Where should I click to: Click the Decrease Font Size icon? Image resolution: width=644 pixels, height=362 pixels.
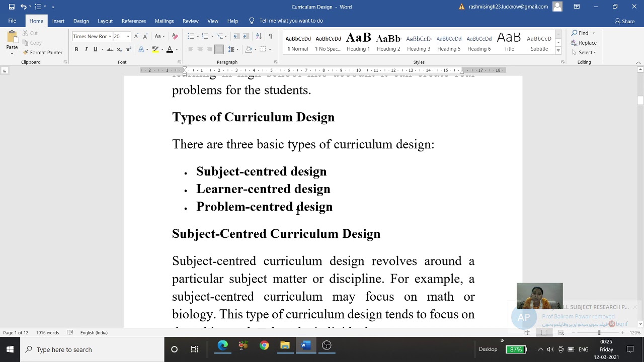[x=145, y=36]
